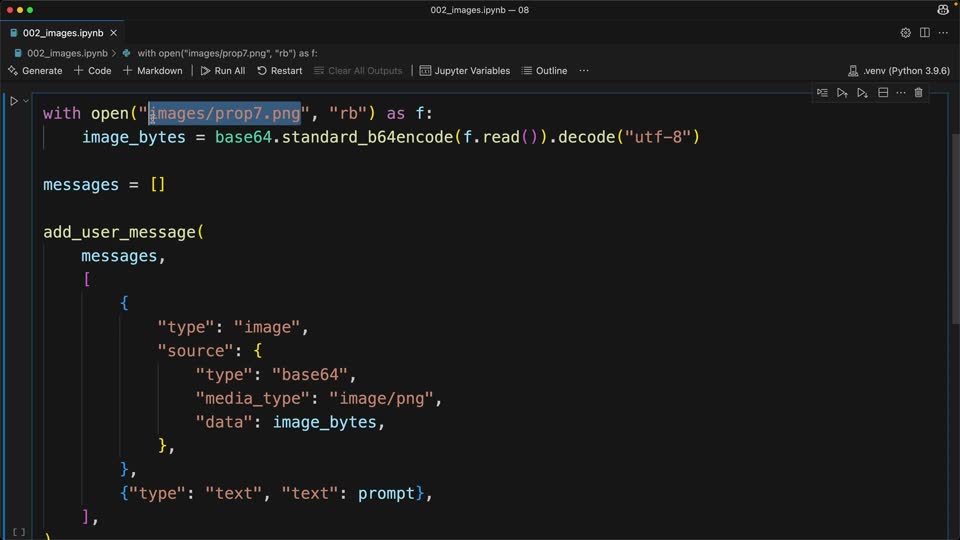Execute this cell and cells below
The height and width of the screenshot is (540, 960).
[862, 92]
